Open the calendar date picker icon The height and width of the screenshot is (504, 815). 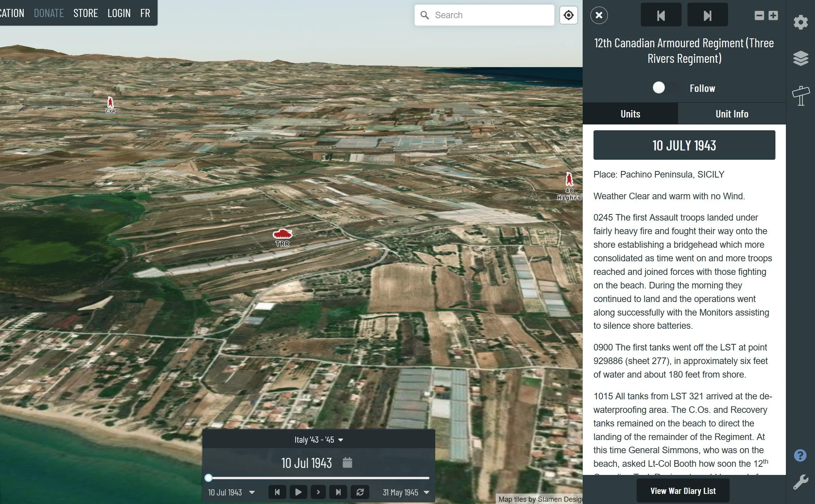pos(347,463)
